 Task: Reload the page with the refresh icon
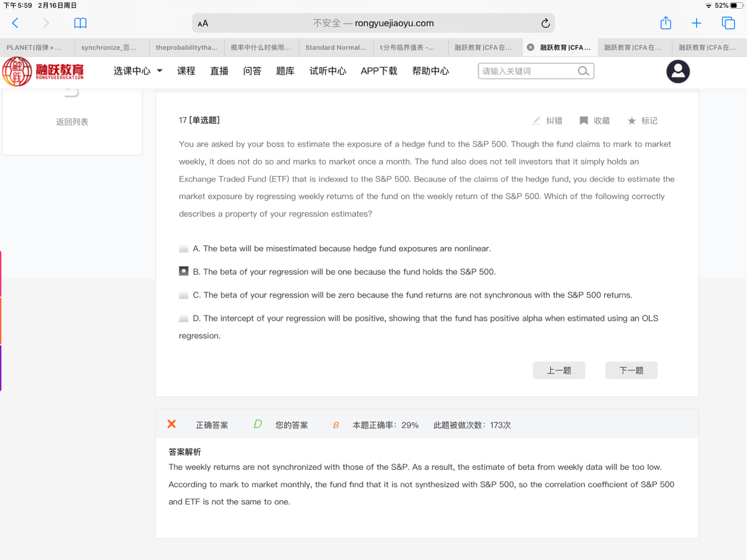click(x=545, y=23)
